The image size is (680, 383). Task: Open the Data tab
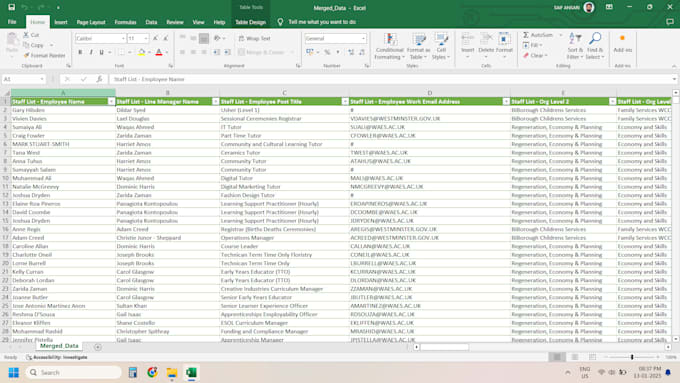click(151, 22)
